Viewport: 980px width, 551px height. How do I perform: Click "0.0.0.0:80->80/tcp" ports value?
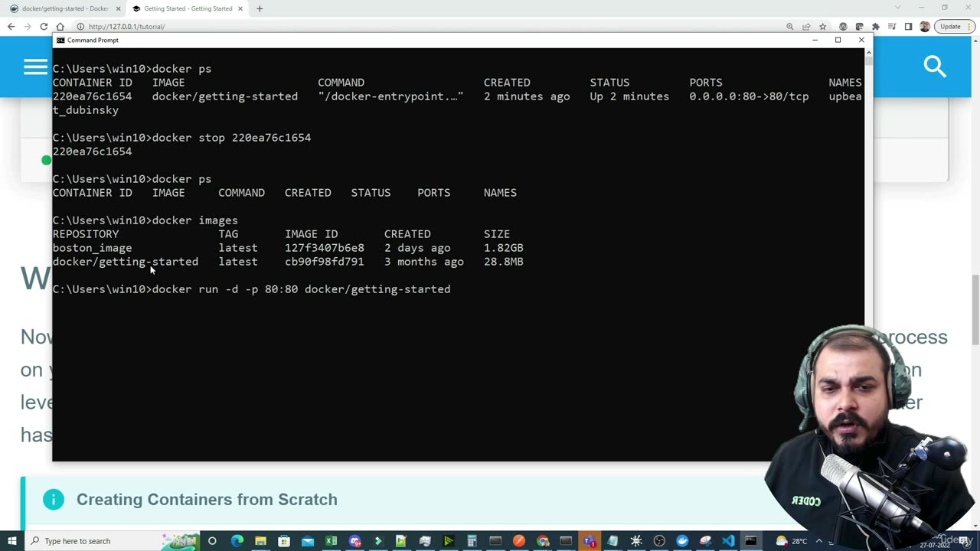(x=749, y=96)
